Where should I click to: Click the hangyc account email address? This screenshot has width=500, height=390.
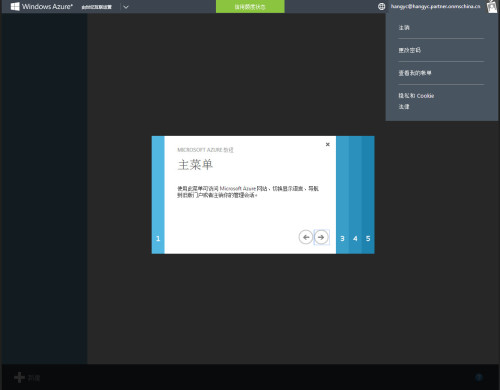pyautogui.click(x=435, y=6)
